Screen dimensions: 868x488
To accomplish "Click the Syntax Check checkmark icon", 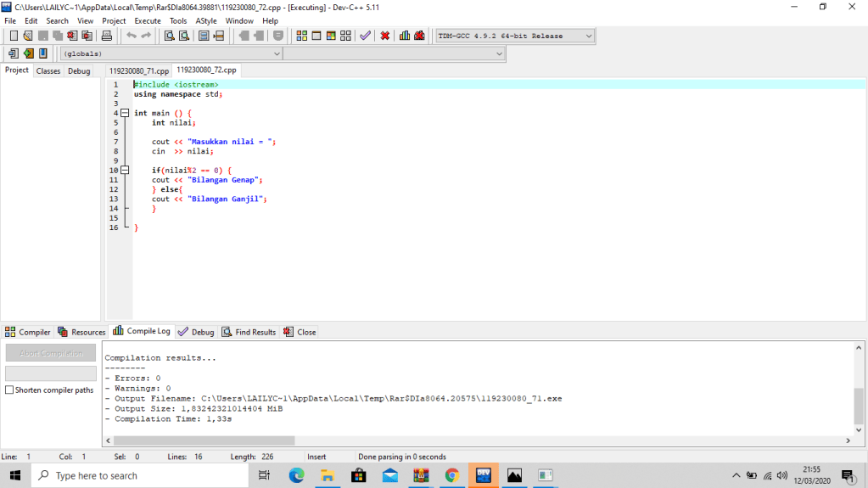I will tap(365, 36).
